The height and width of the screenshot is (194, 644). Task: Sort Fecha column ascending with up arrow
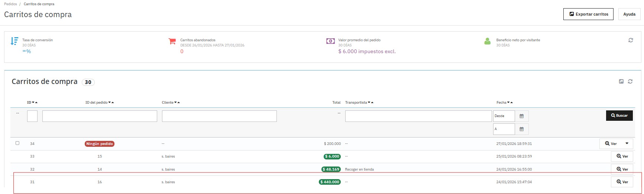(x=512, y=103)
